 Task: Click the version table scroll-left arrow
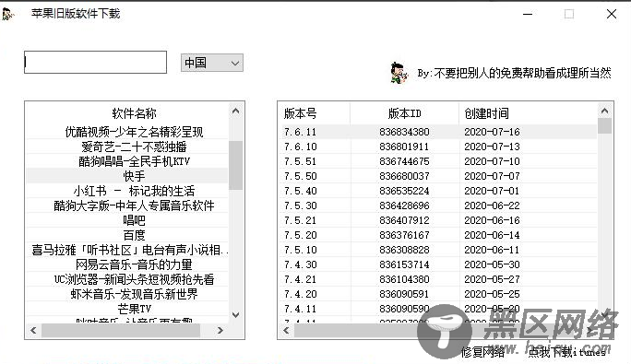click(286, 330)
